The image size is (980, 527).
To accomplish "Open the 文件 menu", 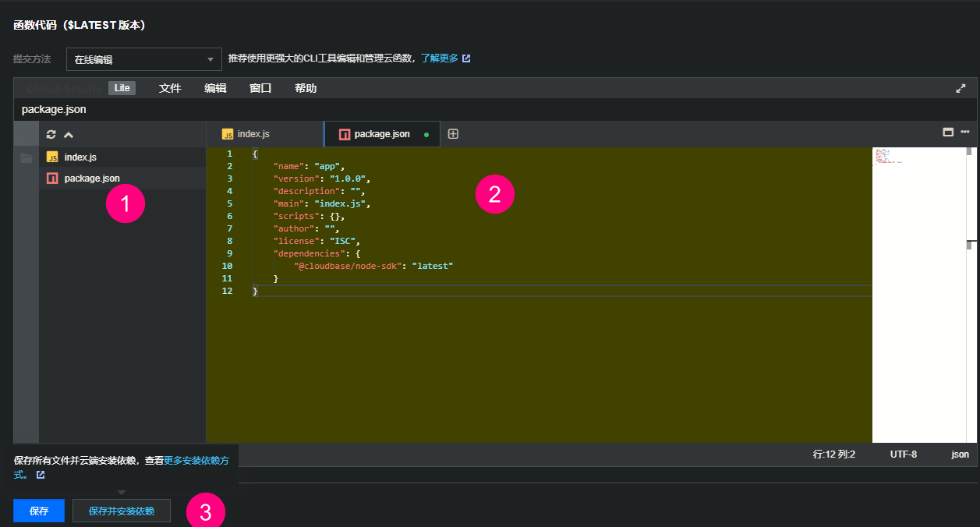I will click(170, 88).
